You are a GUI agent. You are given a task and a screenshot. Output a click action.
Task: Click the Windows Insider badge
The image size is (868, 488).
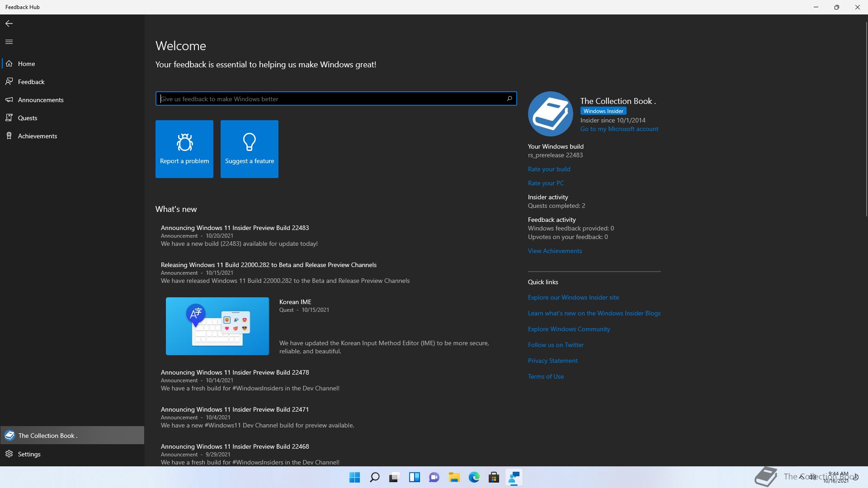click(603, 111)
